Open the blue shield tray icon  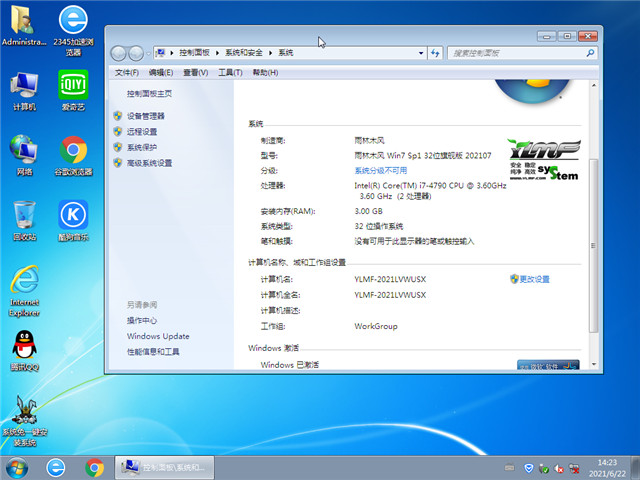click(529, 468)
